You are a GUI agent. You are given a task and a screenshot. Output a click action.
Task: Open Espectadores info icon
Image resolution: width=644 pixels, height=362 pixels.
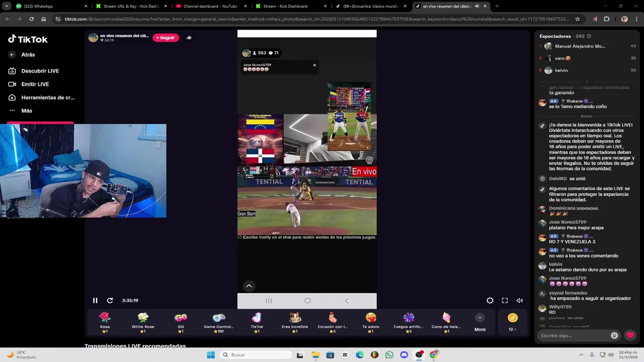click(589, 36)
